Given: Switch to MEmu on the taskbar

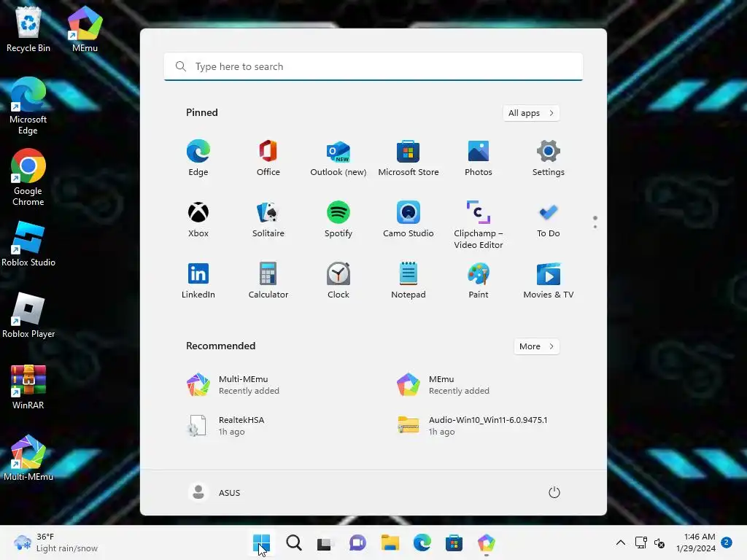Looking at the screenshot, I should coord(486,542).
